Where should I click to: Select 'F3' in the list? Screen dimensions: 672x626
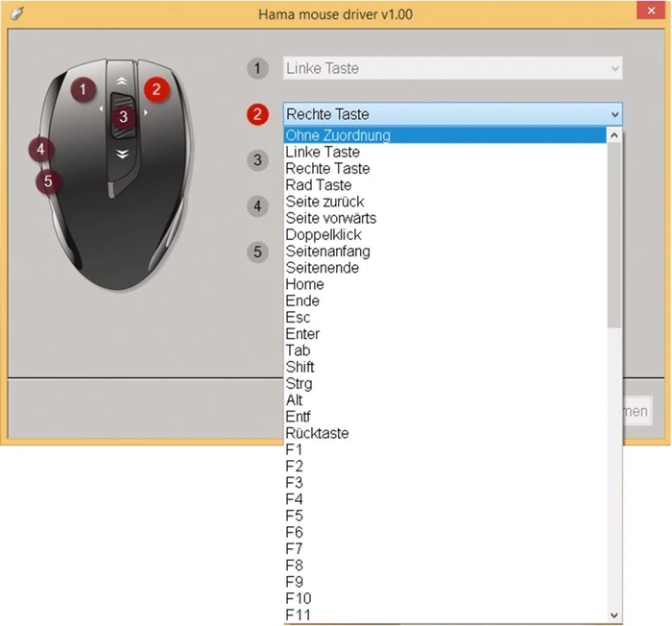[x=444, y=482]
